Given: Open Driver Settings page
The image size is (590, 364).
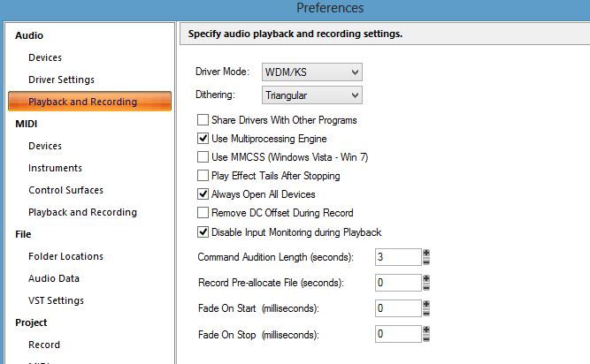Looking at the screenshot, I should click(x=61, y=80).
